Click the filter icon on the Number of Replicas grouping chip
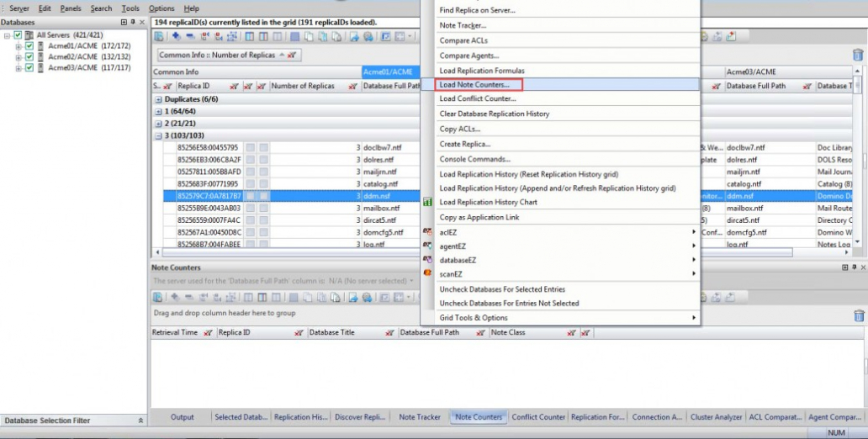The image size is (868, 439). (x=292, y=56)
